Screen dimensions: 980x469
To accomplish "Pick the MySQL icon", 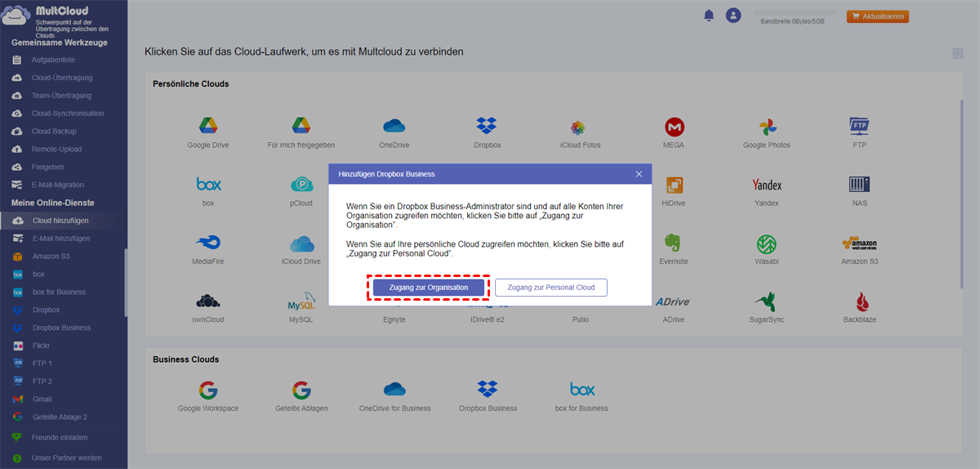I will 301,301.
